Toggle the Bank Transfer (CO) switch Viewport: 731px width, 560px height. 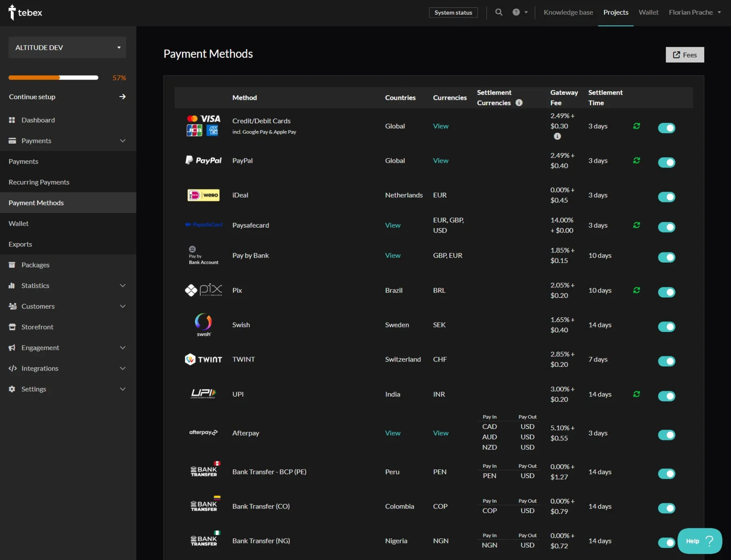point(666,508)
